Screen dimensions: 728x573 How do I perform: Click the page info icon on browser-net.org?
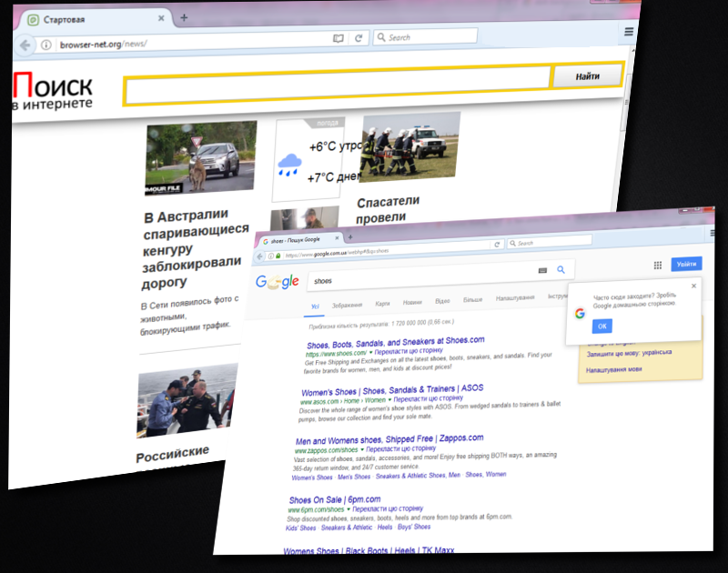click(46, 44)
